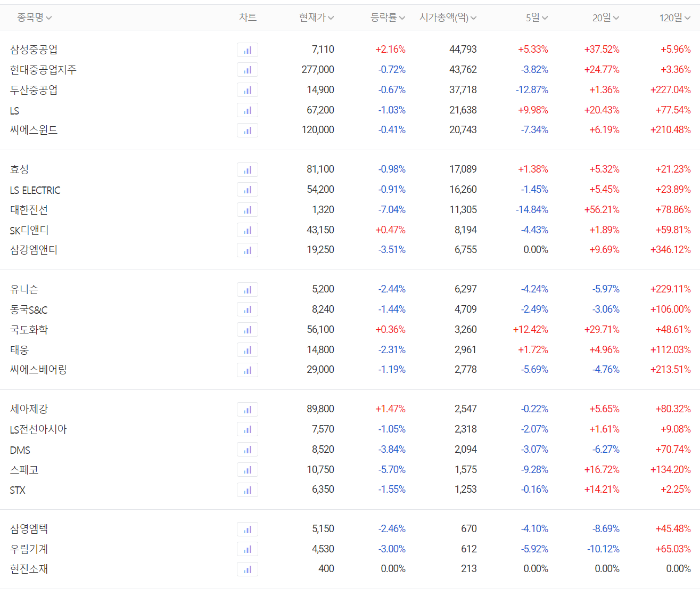Viewport: 700px width, 595px height.
Task: Open chart icon for 대한전선
Action: [x=248, y=210]
